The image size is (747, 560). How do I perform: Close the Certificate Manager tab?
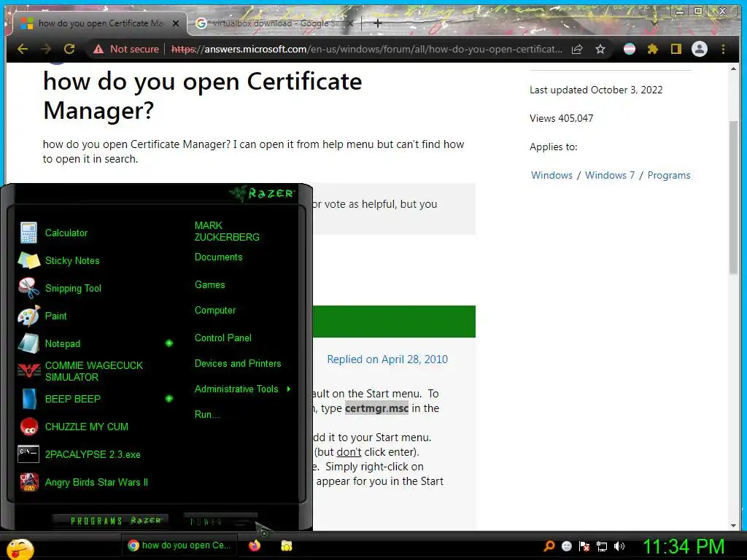(176, 23)
